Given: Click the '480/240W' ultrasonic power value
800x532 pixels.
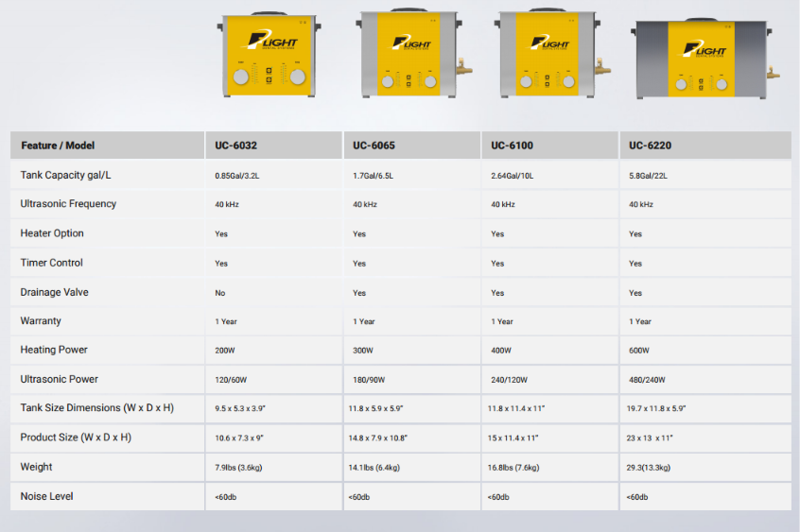Looking at the screenshot, I should point(647,380).
